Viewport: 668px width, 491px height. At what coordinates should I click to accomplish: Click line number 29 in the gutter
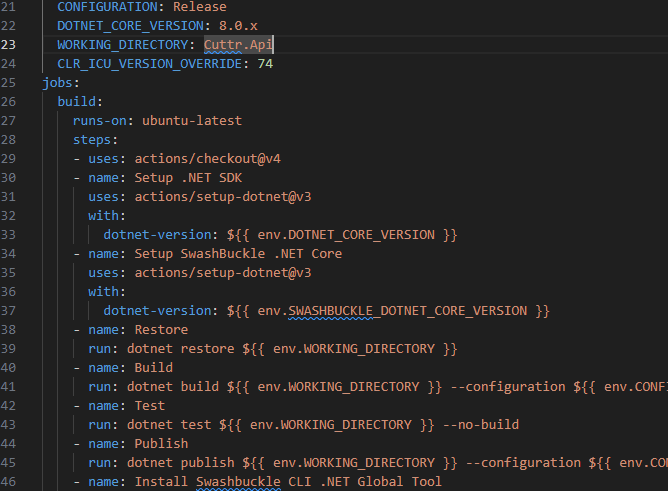coord(8,159)
